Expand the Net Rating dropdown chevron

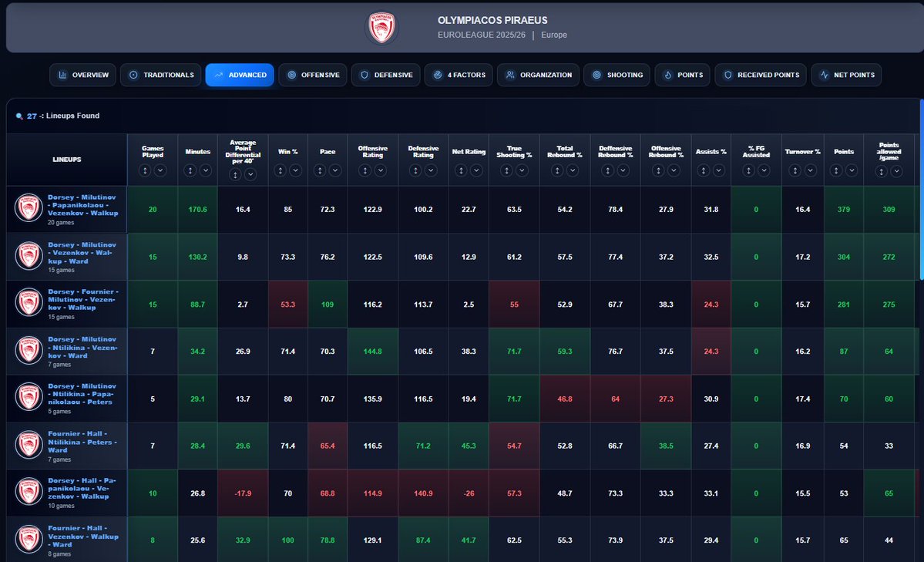tap(476, 170)
